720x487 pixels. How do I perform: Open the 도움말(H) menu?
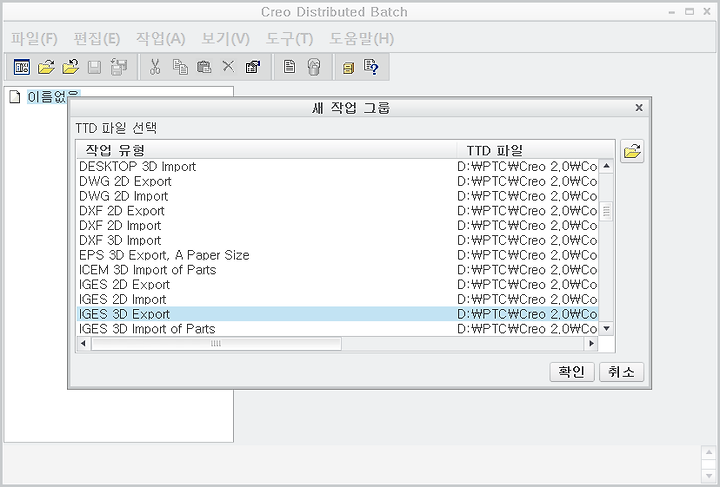(361, 39)
